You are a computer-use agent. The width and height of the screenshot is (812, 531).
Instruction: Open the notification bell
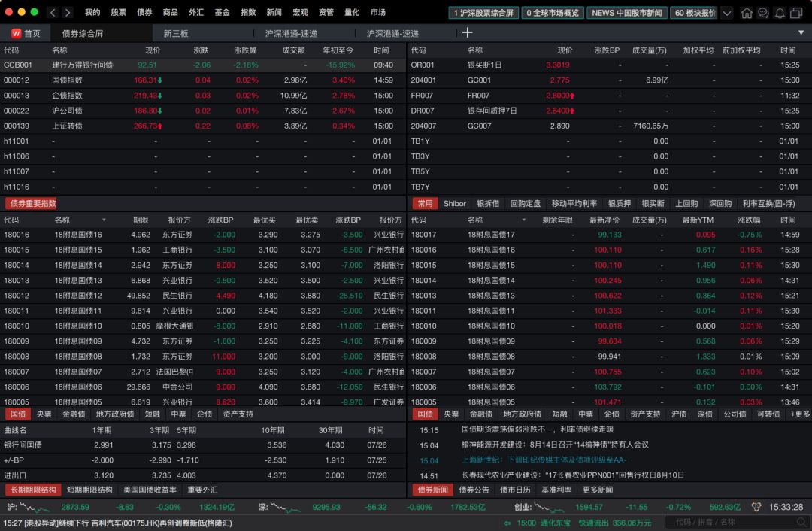click(x=779, y=13)
